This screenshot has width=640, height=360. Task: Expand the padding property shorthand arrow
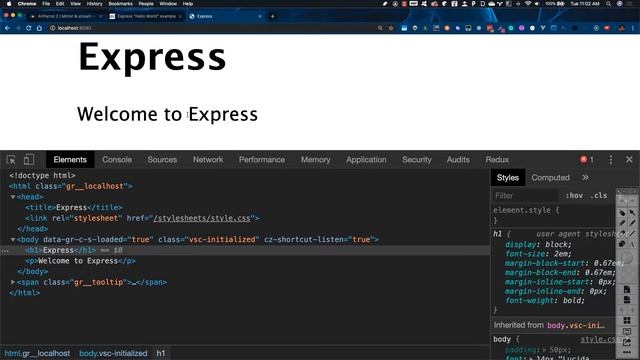(544, 350)
